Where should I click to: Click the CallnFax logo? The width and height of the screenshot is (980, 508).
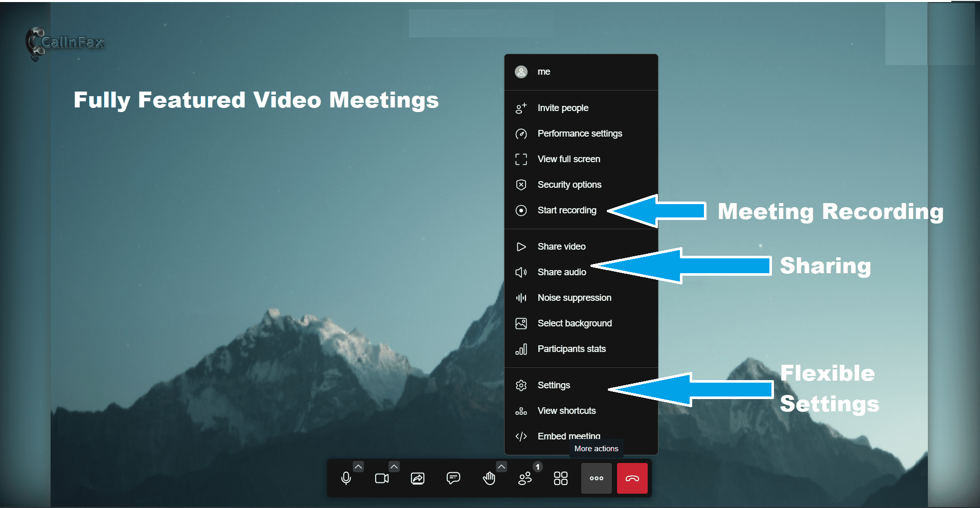coord(65,43)
